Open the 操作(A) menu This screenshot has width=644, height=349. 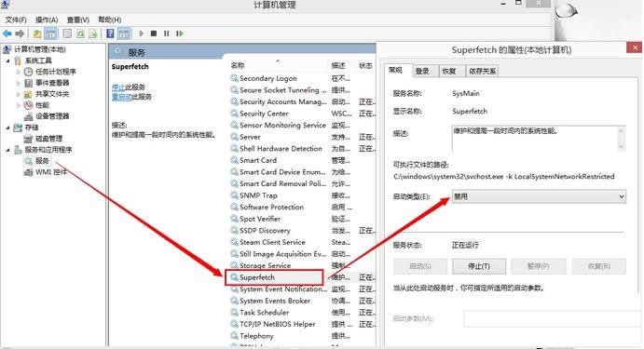[47, 20]
